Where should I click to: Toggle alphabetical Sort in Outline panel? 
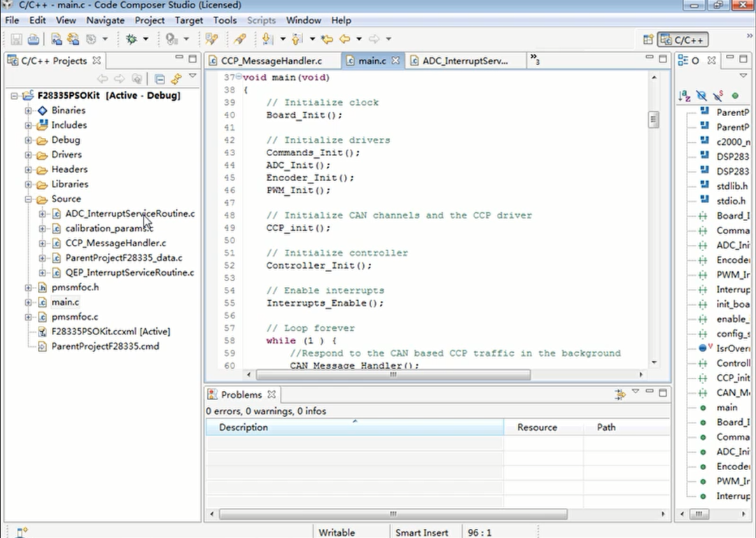pyautogui.click(x=685, y=95)
